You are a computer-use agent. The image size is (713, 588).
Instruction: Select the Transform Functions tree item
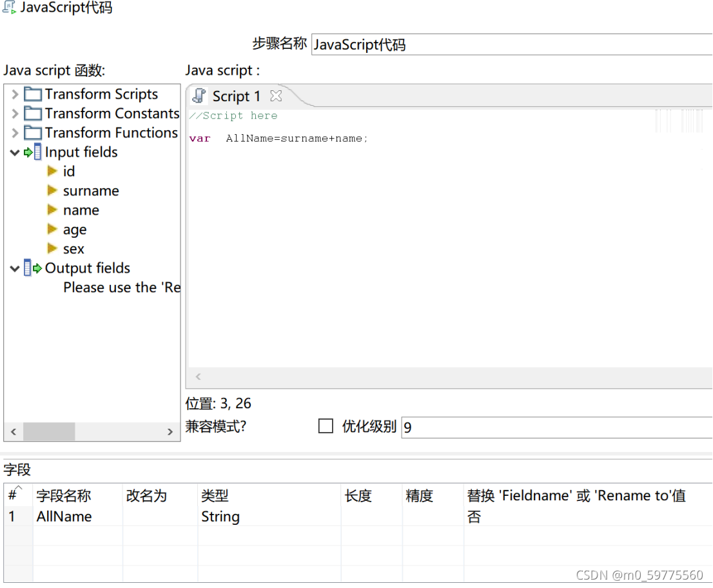click(x=112, y=133)
